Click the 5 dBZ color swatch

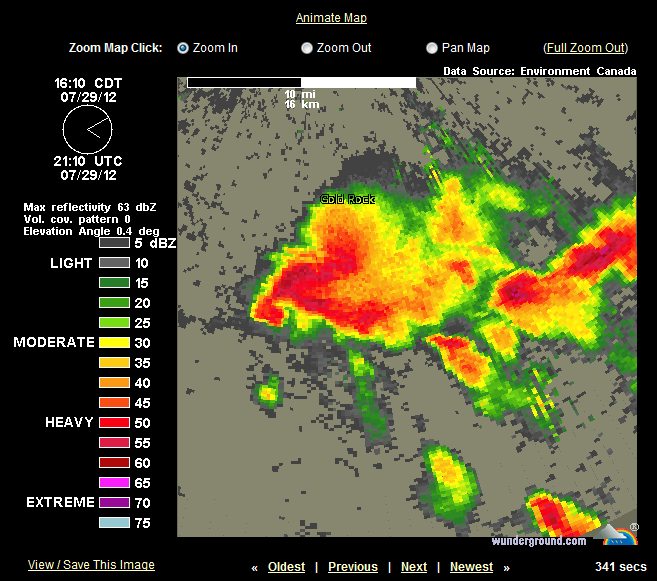coord(114,243)
